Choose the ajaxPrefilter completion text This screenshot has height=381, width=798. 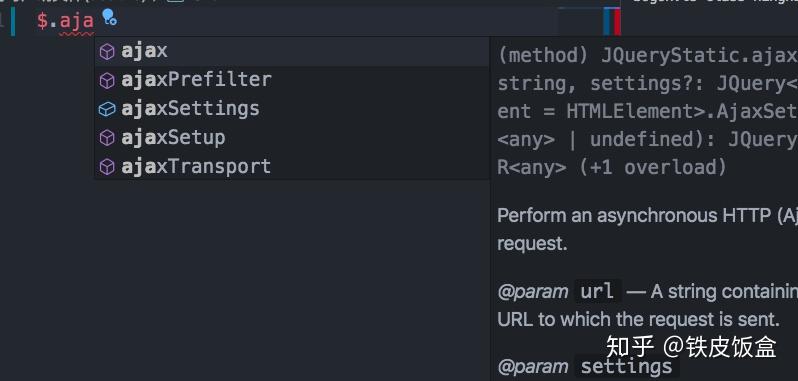(196, 80)
